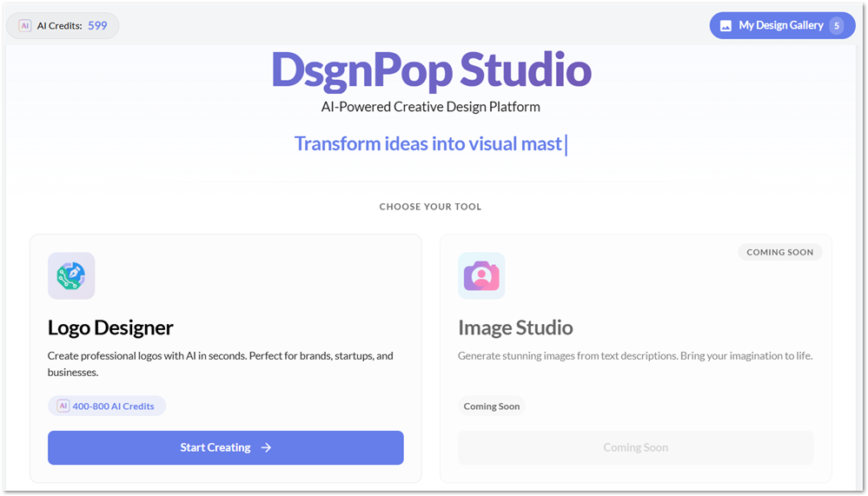Click the 400-800 AI Credits badge
This screenshot has width=868, height=496.
point(107,406)
